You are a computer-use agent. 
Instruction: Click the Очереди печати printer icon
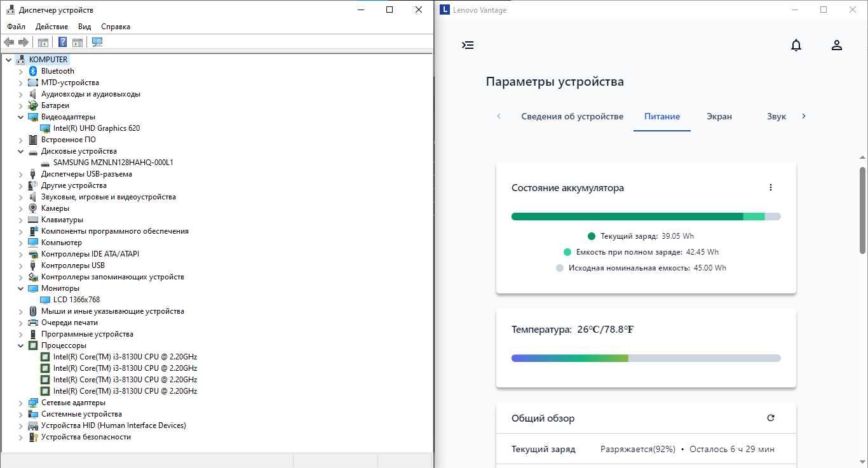coord(33,323)
